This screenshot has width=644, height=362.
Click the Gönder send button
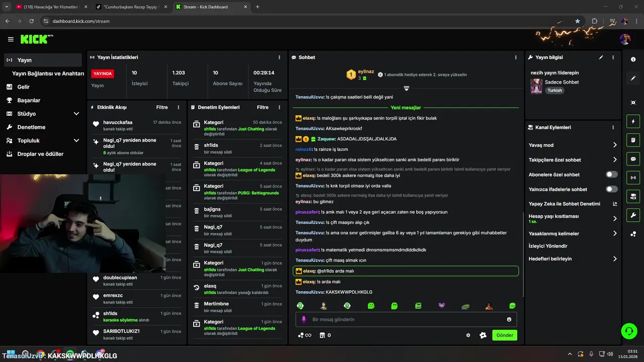(x=505, y=335)
